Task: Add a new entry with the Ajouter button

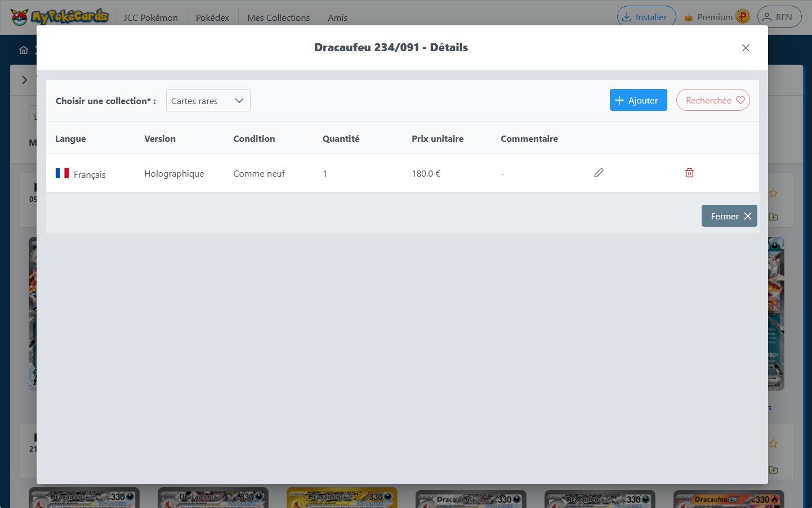Action: coord(638,100)
